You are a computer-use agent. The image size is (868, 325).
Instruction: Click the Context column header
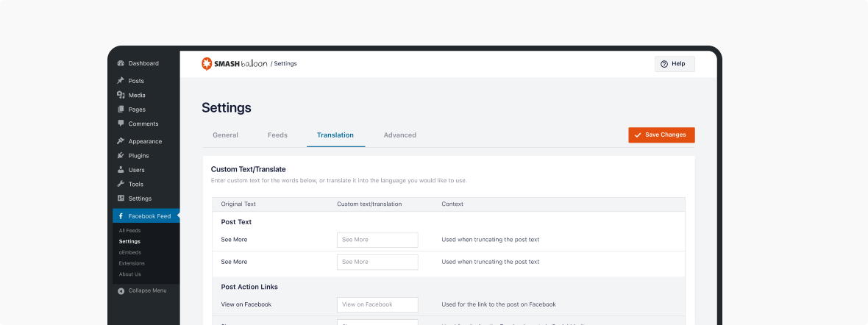(x=452, y=204)
